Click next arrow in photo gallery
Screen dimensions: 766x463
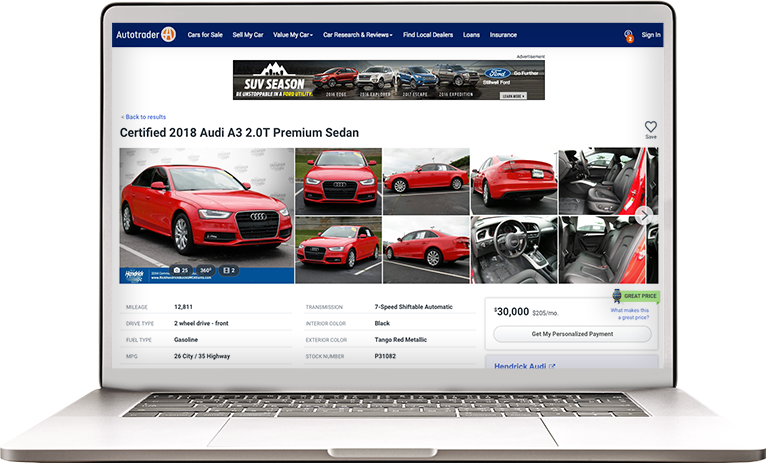[x=644, y=215]
